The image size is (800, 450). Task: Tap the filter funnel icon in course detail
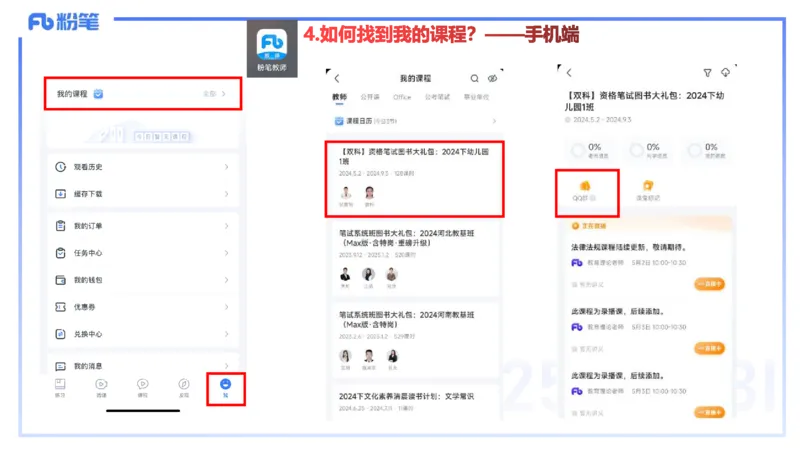tap(707, 73)
